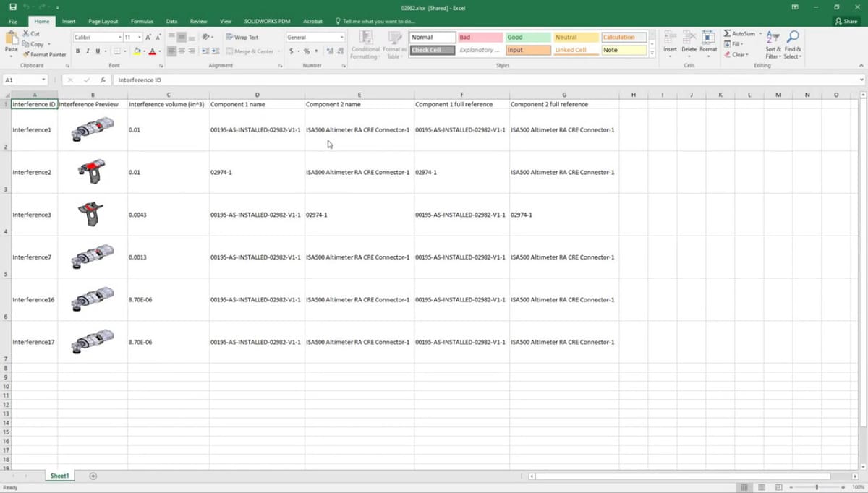Switch to the Insert tab
The image size is (868, 493).
point(69,22)
